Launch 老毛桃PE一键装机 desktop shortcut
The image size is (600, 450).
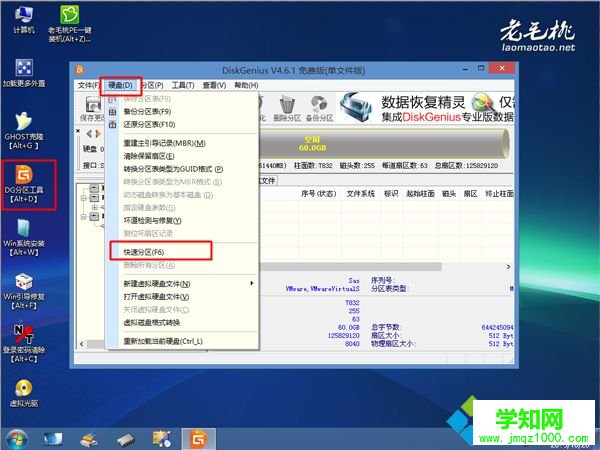pyautogui.click(x=70, y=23)
